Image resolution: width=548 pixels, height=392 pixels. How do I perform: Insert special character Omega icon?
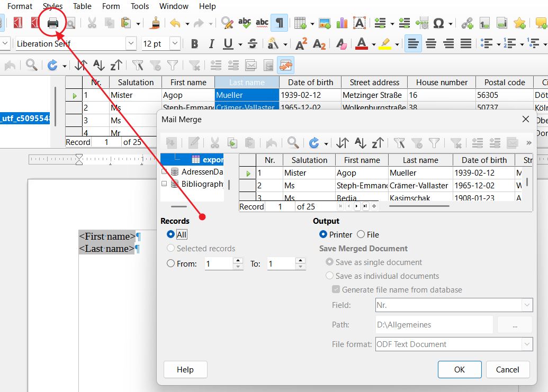438,23
